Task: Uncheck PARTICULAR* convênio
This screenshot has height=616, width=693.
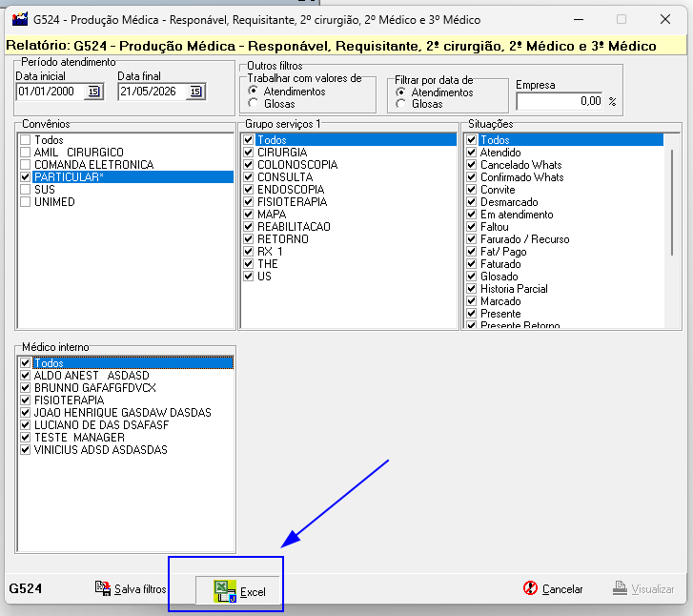Action: tap(25, 176)
